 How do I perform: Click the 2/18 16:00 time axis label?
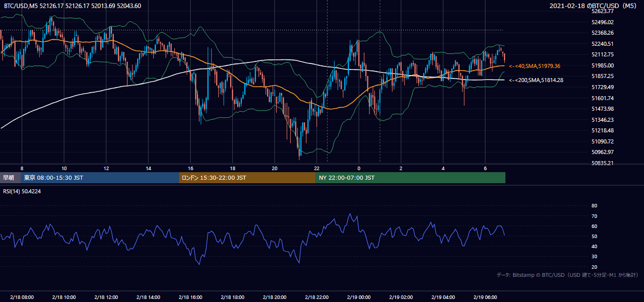click(190, 297)
